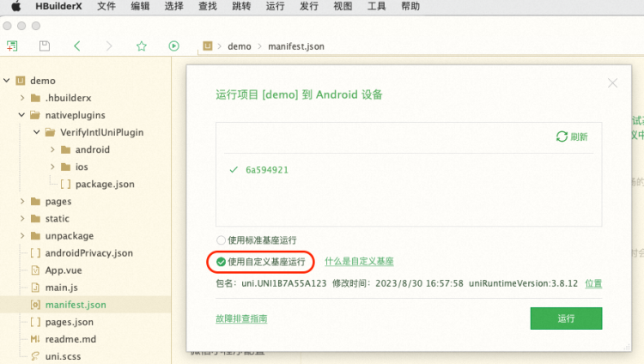Open the 故障排查指南 link
The height and width of the screenshot is (364, 644).
pyautogui.click(x=241, y=318)
